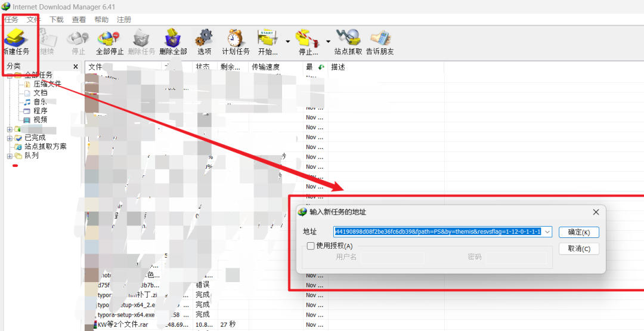Expand the 队列 tree node
The width and height of the screenshot is (644, 331).
(10, 156)
